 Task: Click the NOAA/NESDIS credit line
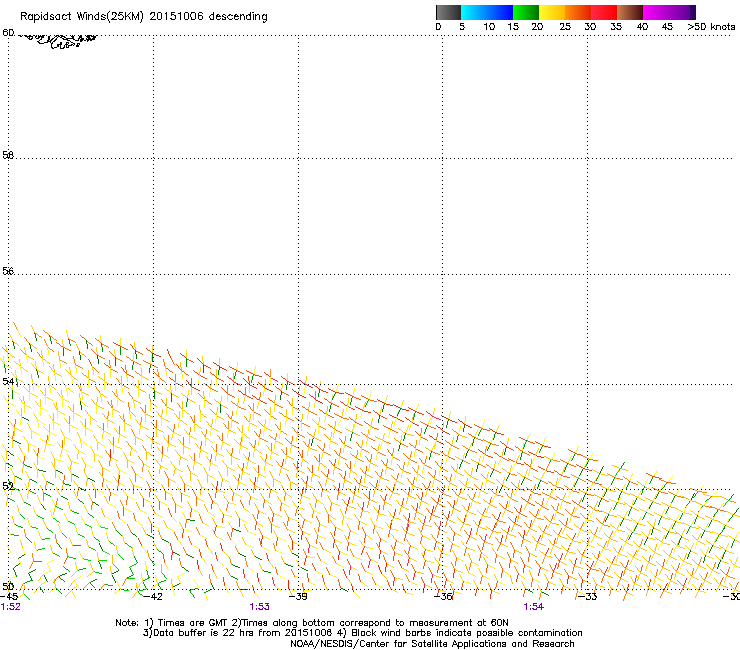(x=432, y=644)
